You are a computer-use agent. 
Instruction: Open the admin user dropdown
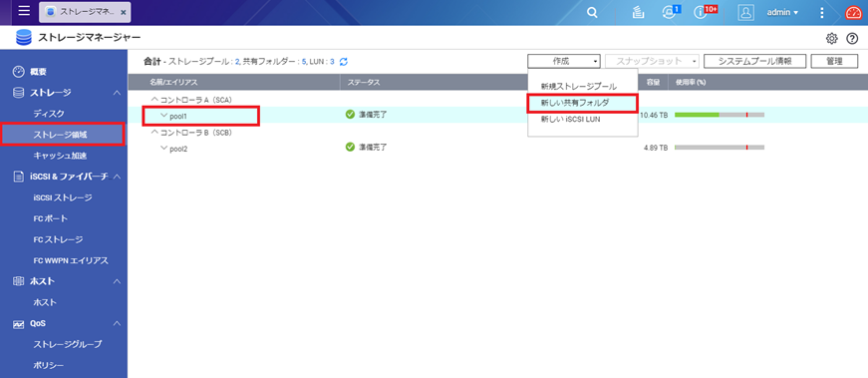tap(782, 12)
